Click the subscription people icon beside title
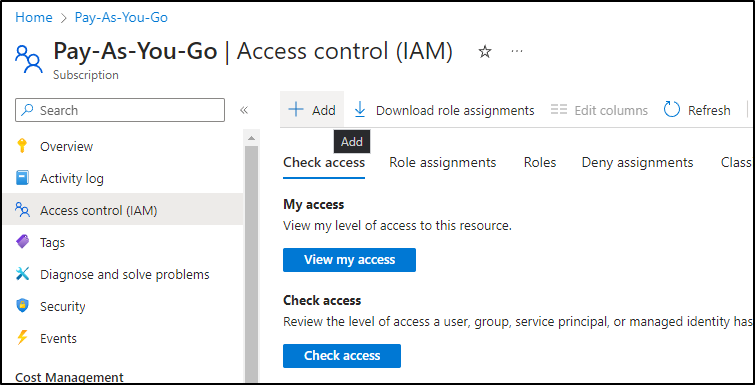The image size is (755, 385). coord(29,59)
